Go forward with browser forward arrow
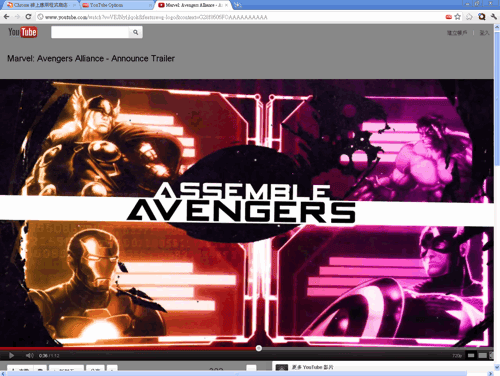 click(x=18, y=17)
